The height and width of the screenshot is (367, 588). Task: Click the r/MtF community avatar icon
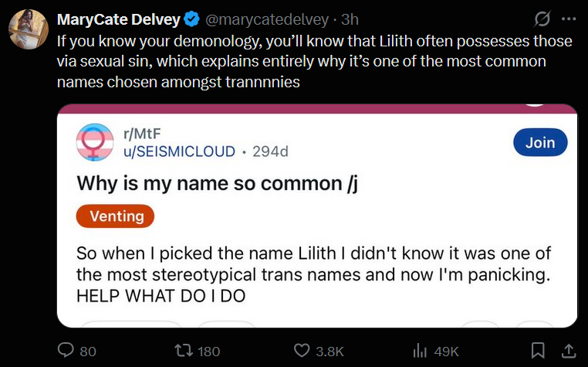(95, 142)
